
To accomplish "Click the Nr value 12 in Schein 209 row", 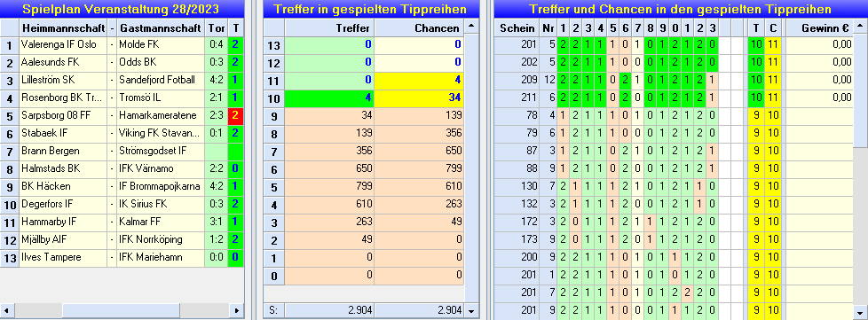I will click(x=548, y=81).
